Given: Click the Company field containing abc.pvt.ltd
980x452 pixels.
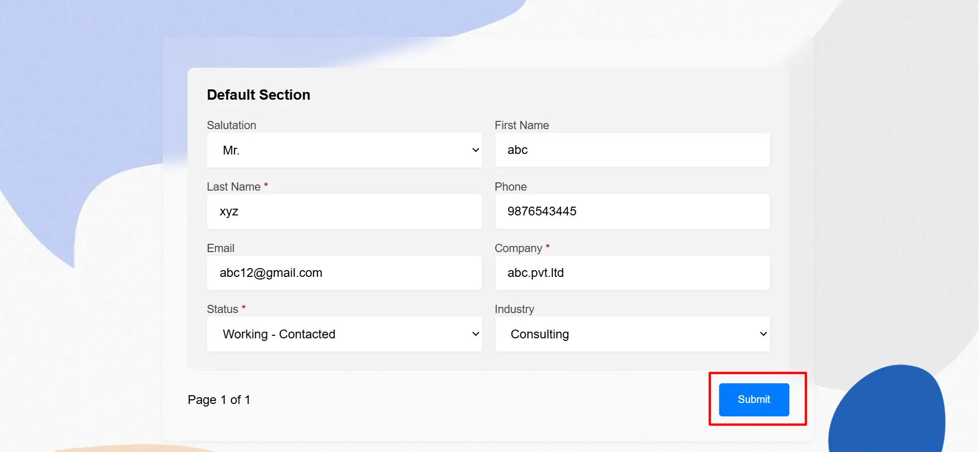Looking at the screenshot, I should [631, 273].
